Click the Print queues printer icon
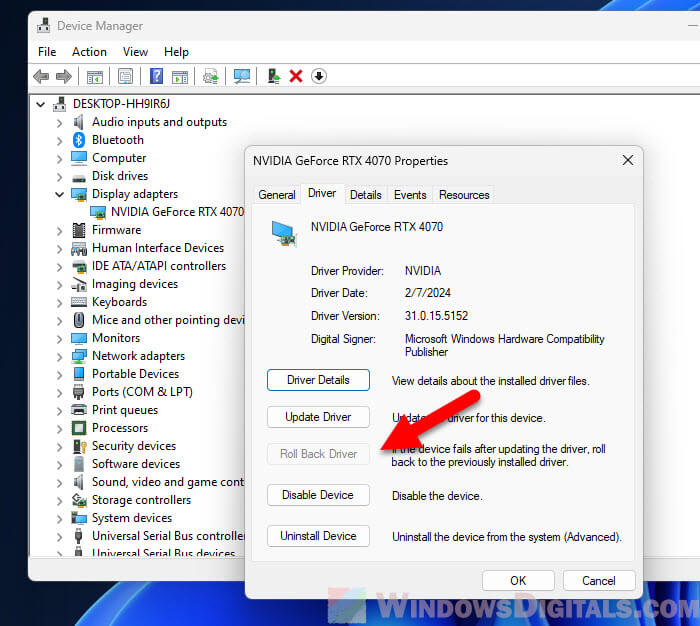The height and width of the screenshot is (626, 700). point(79,410)
